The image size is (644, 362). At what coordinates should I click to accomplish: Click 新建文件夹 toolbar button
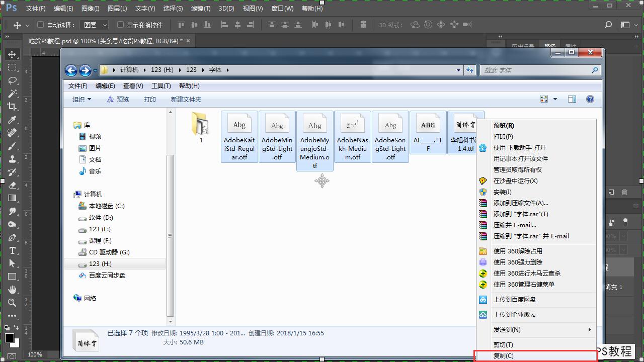tap(186, 99)
